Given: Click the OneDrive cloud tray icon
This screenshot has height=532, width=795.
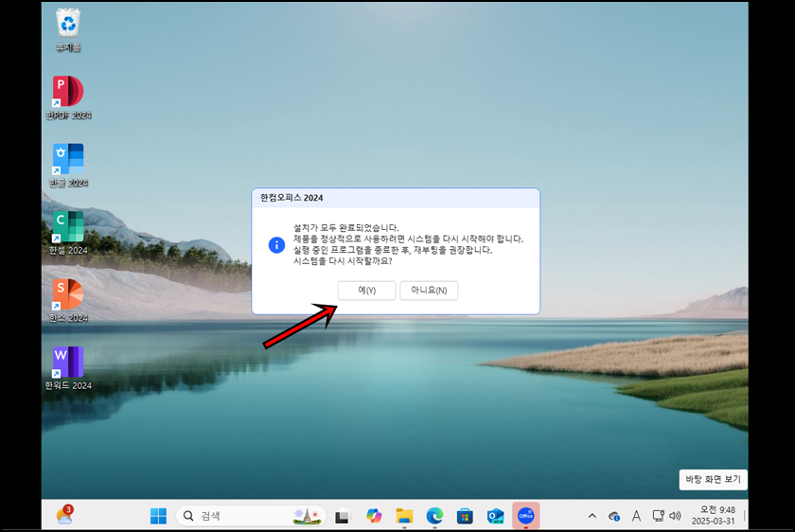Looking at the screenshot, I should [x=614, y=516].
